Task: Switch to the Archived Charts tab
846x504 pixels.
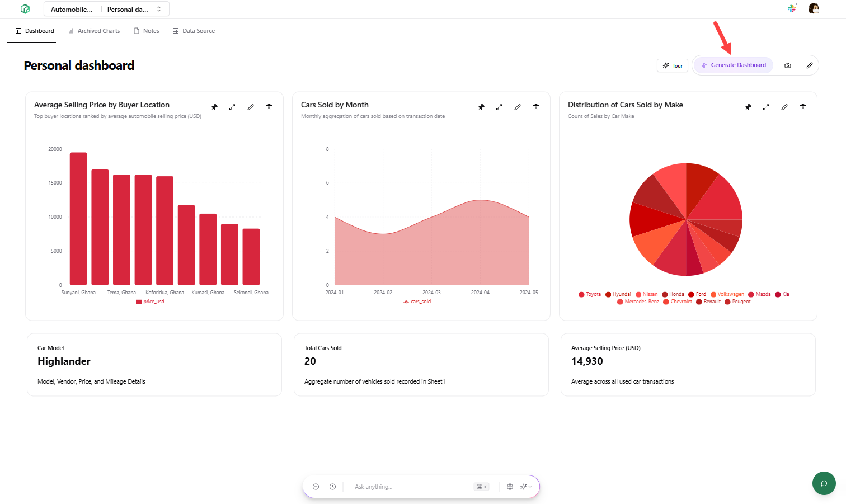Action: tap(93, 31)
